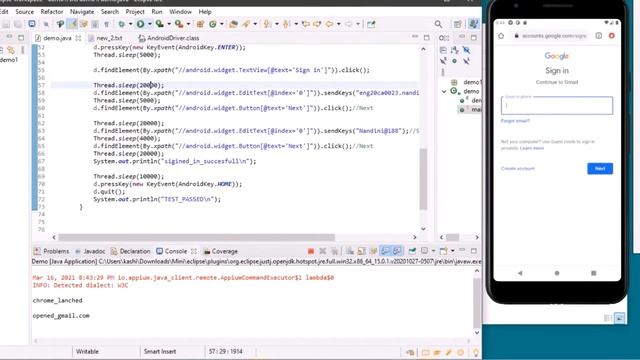Tap the Android recent apps square button
Viewport: 640px width, 360px height.
click(x=593, y=273)
